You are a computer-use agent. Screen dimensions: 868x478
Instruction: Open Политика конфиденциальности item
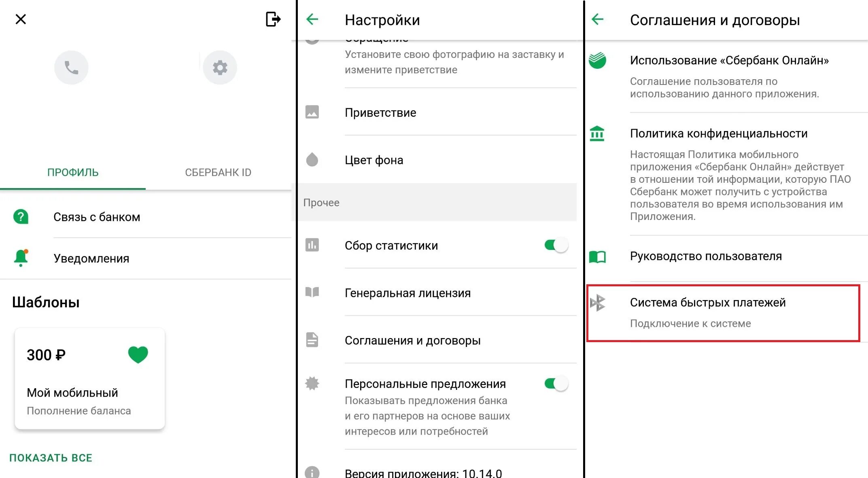(726, 174)
